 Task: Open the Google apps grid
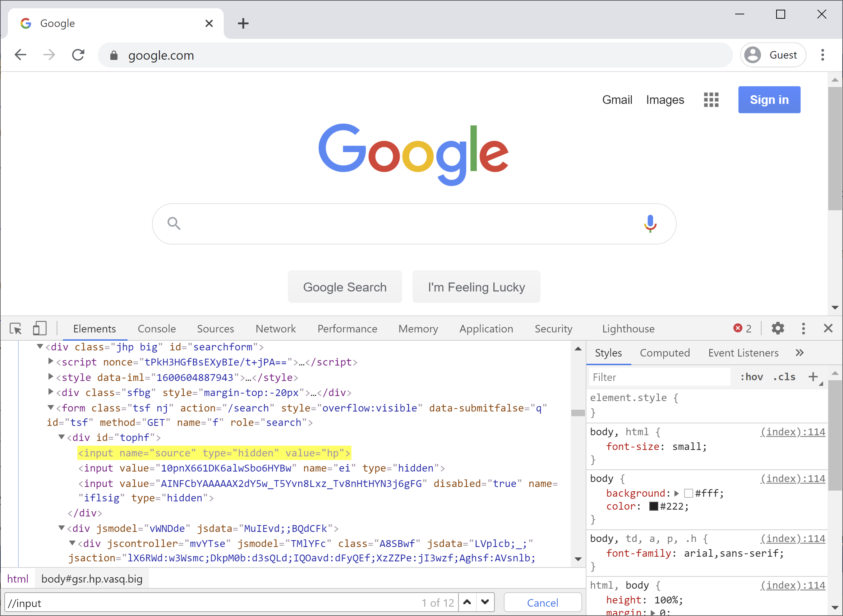711,100
